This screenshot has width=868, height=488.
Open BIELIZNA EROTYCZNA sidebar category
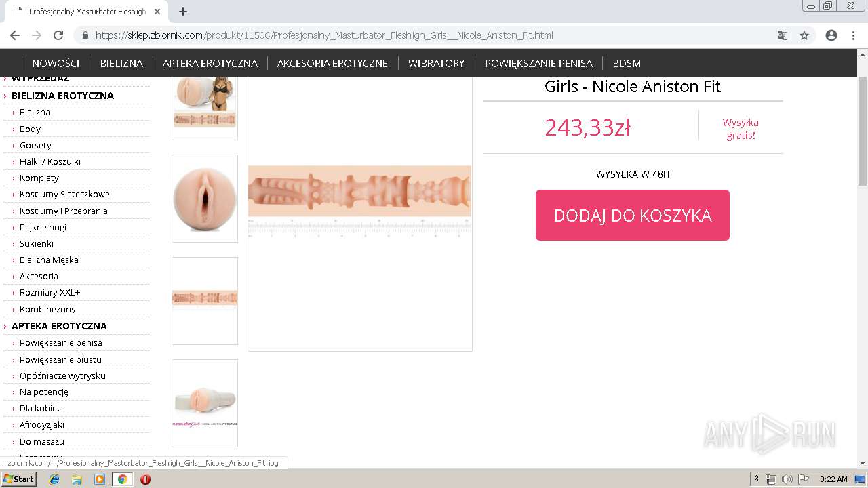pyautogui.click(x=62, y=96)
